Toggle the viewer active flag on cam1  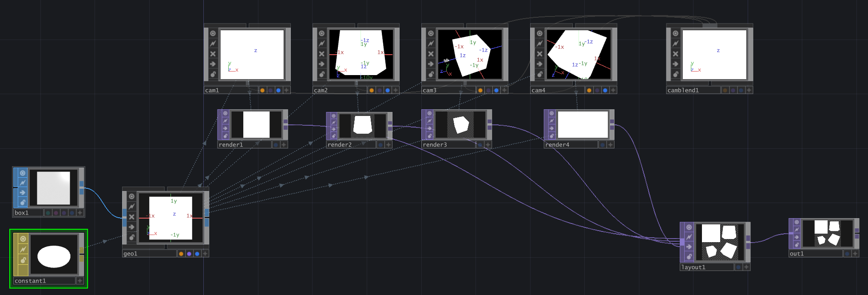tap(213, 33)
